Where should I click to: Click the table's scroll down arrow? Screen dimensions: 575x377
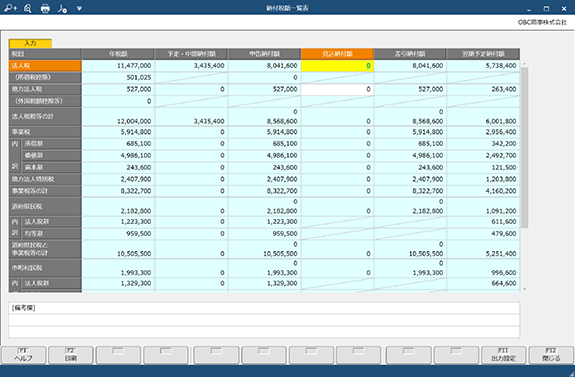(524, 289)
